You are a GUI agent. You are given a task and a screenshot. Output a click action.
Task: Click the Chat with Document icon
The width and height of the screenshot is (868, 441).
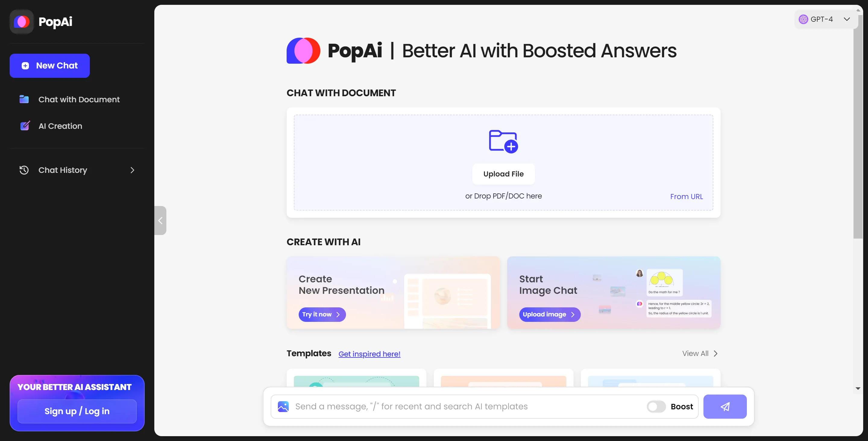24,99
